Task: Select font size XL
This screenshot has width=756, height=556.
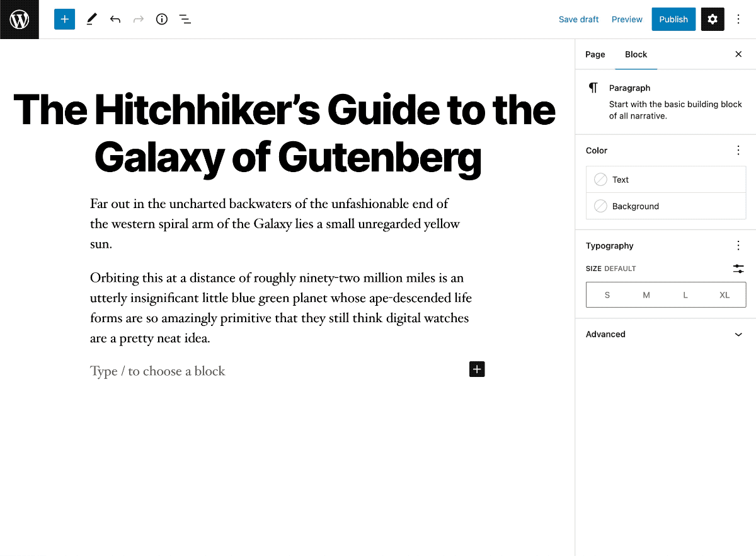Action: coord(724,294)
